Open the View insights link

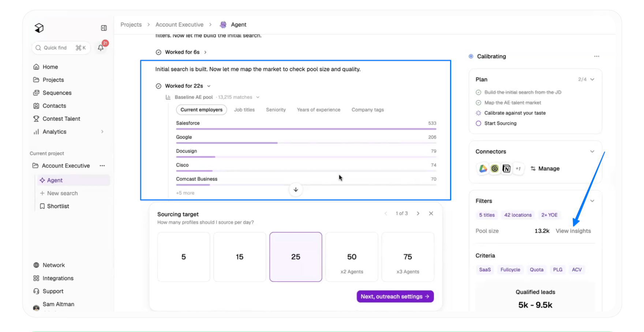click(x=573, y=231)
